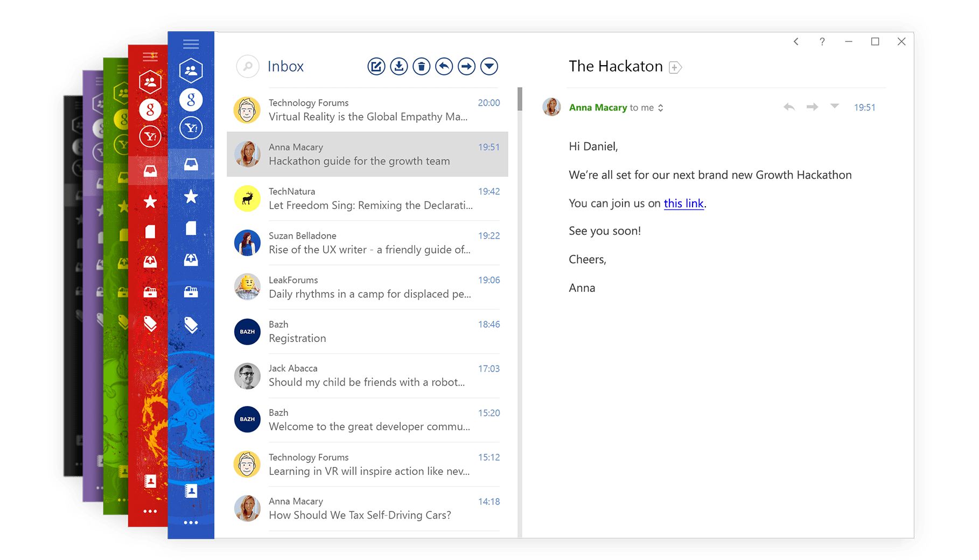979x560 pixels.
Task: Click the compose new email icon
Action: click(x=376, y=67)
